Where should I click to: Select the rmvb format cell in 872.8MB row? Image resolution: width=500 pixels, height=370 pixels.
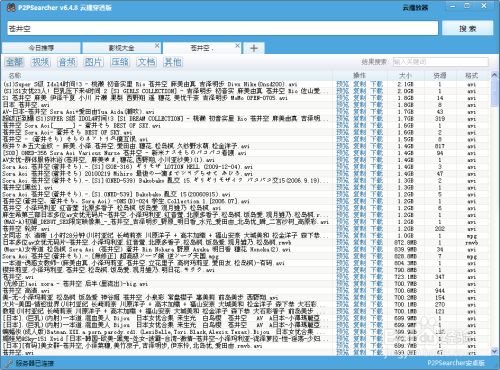[471, 242]
